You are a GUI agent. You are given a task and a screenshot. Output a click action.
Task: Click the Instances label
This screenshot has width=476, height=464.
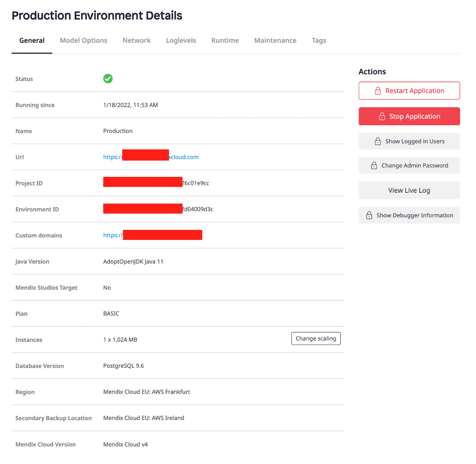[29, 340]
